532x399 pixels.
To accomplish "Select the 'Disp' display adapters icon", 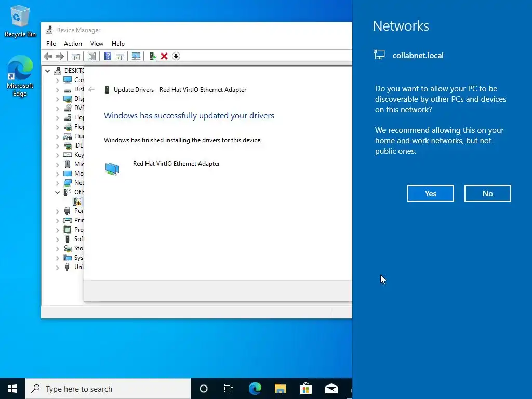I will 68,99.
